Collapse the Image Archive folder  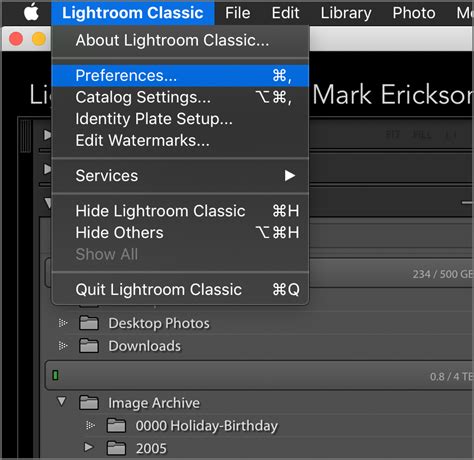61,401
